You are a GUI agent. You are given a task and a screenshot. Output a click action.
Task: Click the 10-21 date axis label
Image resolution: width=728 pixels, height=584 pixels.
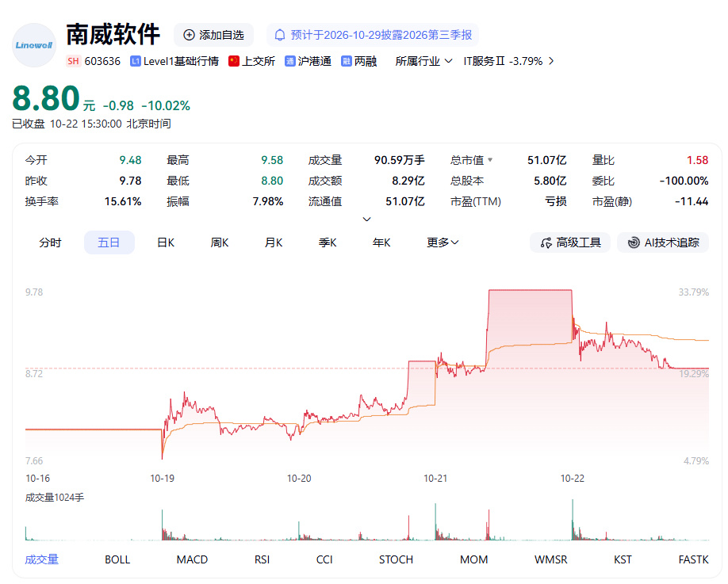(x=435, y=479)
